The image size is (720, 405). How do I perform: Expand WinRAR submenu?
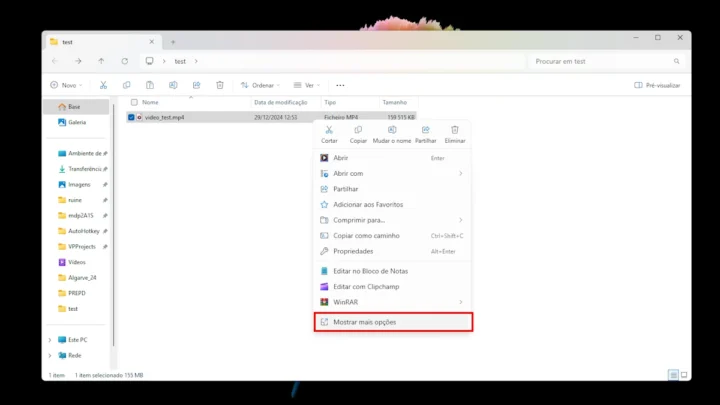(x=461, y=302)
